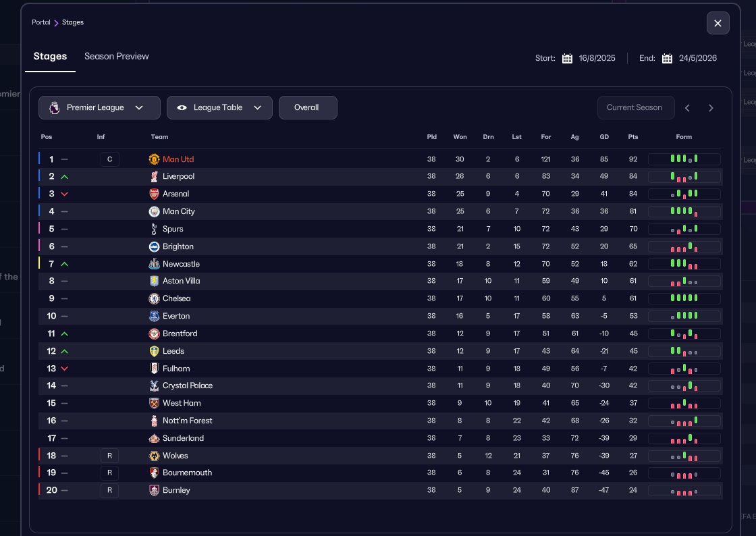Screen dimensions: 756x536
Task: Open the Premier League competition dropdown
Action: click(99, 107)
